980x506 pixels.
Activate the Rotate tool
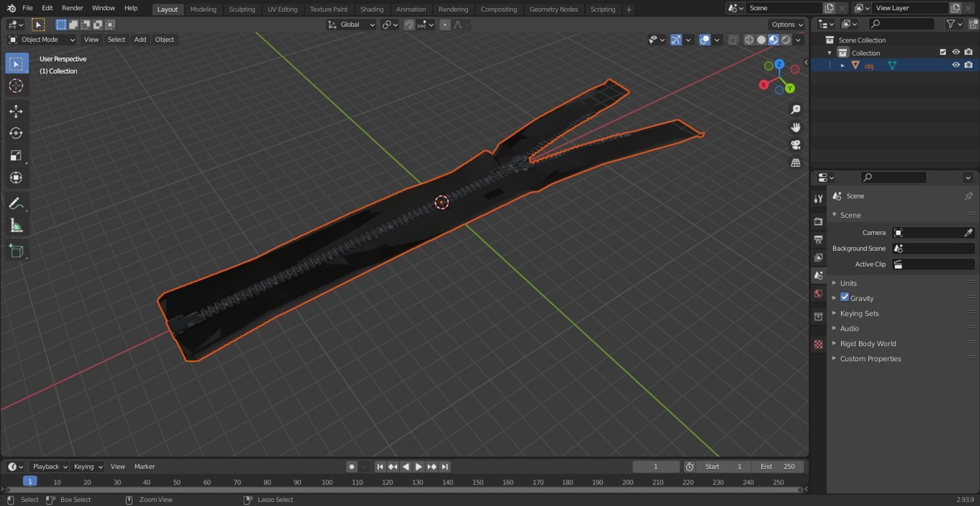[x=16, y=133]
